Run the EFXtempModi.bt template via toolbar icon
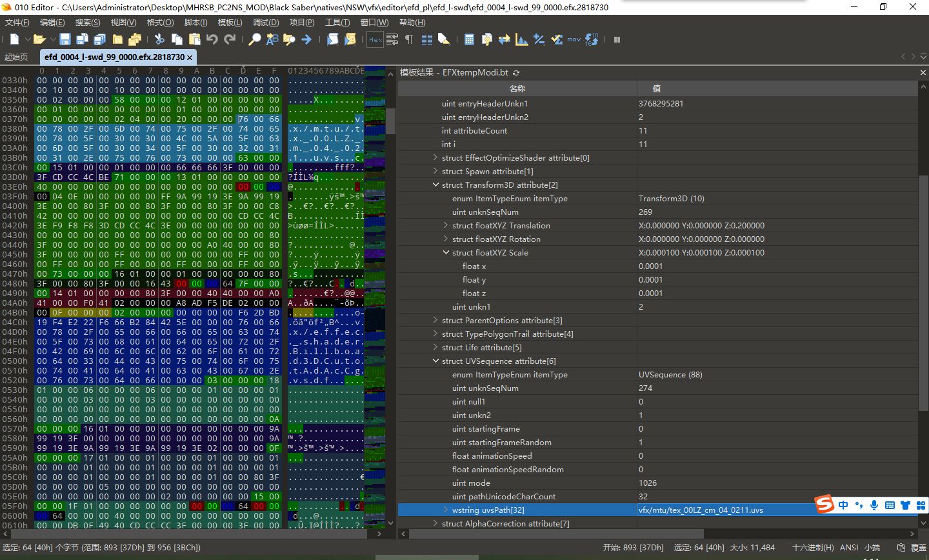 (x=351, y=39)
